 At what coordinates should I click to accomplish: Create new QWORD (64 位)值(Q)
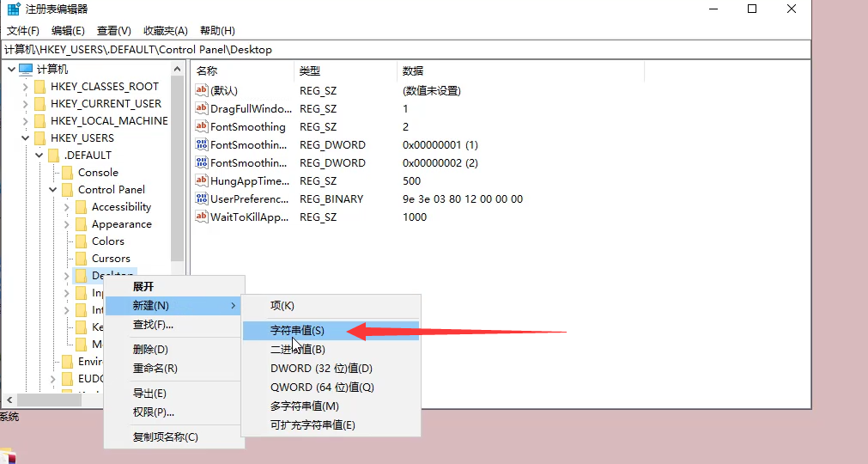click(x=331, y=387)
